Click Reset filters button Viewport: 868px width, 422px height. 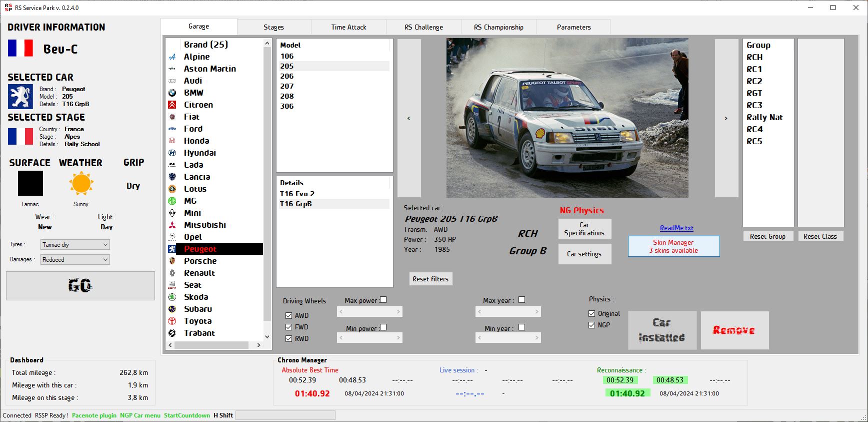(430, 279)
